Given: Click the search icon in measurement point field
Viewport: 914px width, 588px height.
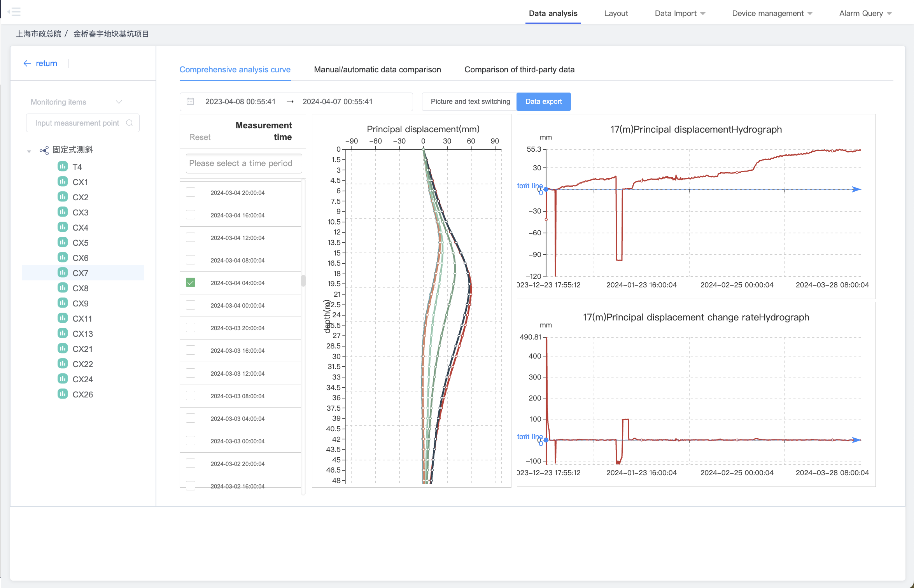Looking at the screenshot, I should click(x=130, y=123).
